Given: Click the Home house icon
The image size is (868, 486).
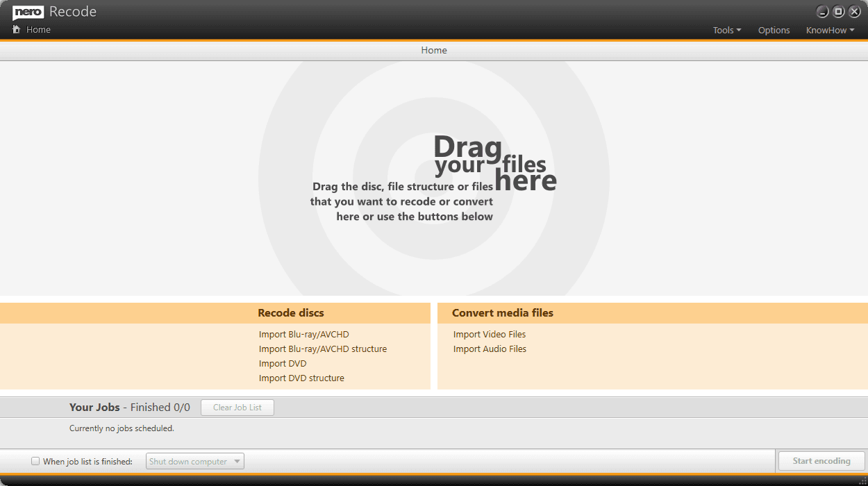Looking at the screenshot, I should pyautogui.click(x=16, y=29).
